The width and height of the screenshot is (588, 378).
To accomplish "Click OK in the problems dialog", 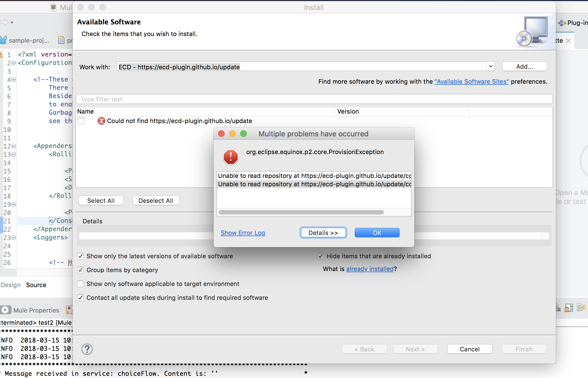I will point(377,233).
